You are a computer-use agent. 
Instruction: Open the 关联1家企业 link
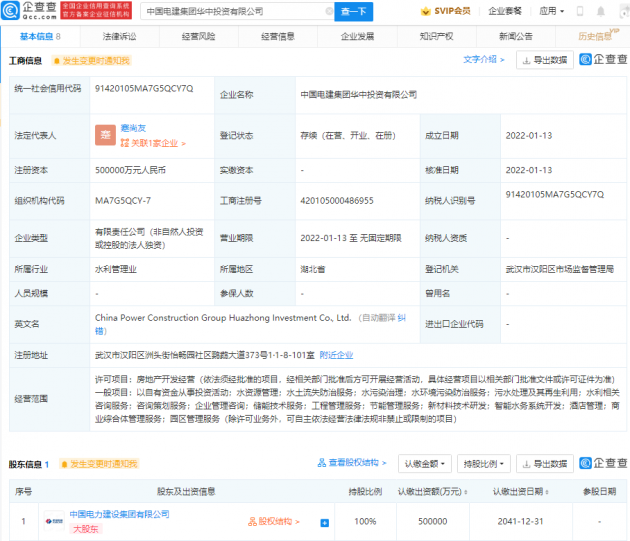point(153,143)
